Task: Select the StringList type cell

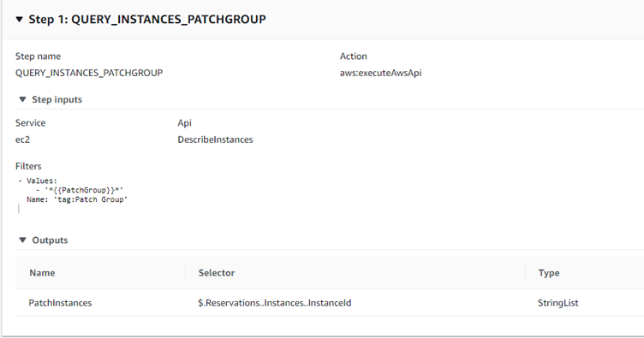Action: (x=558, y=303)
